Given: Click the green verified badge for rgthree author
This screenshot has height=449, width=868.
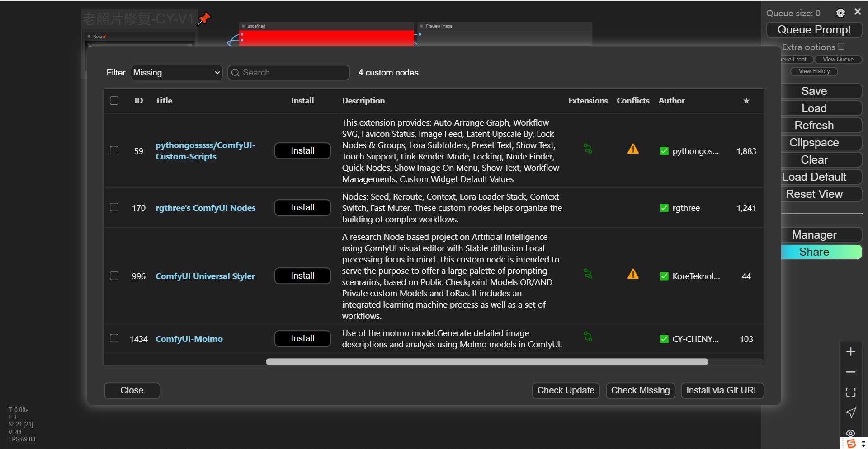Looking at the screenshot, I should pyautogui.click(x=664, y=208).
